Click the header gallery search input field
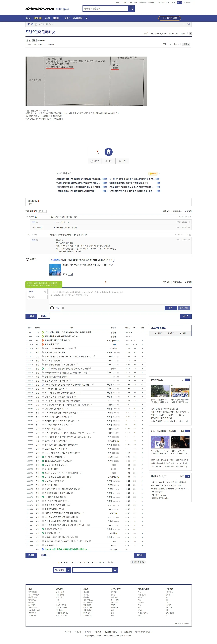 (106, 9)
